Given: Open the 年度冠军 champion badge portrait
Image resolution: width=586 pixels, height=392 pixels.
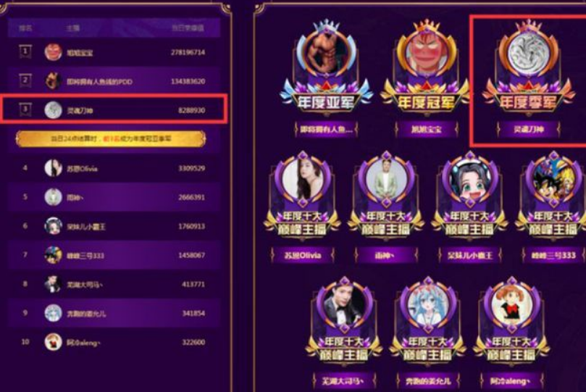Looking at the screenshot, I should [427, 54].
